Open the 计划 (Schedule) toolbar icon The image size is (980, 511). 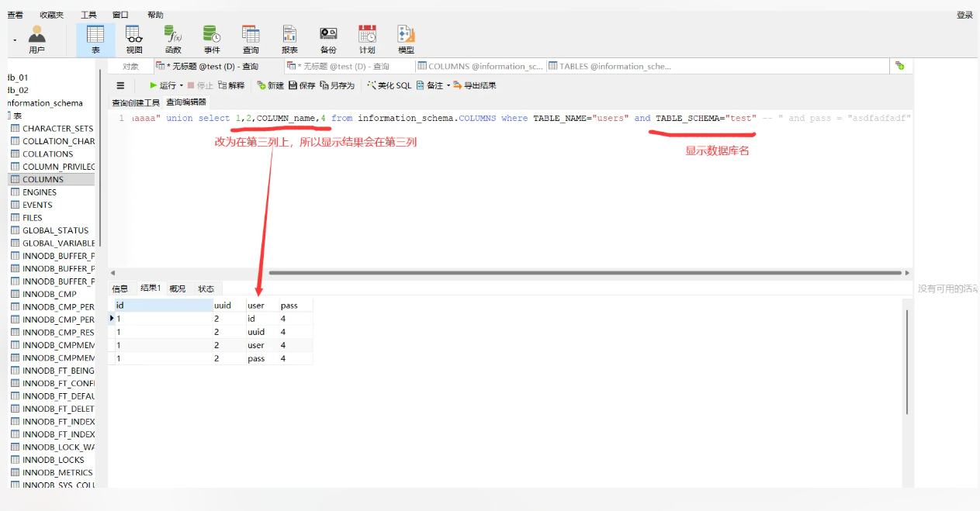367,39
